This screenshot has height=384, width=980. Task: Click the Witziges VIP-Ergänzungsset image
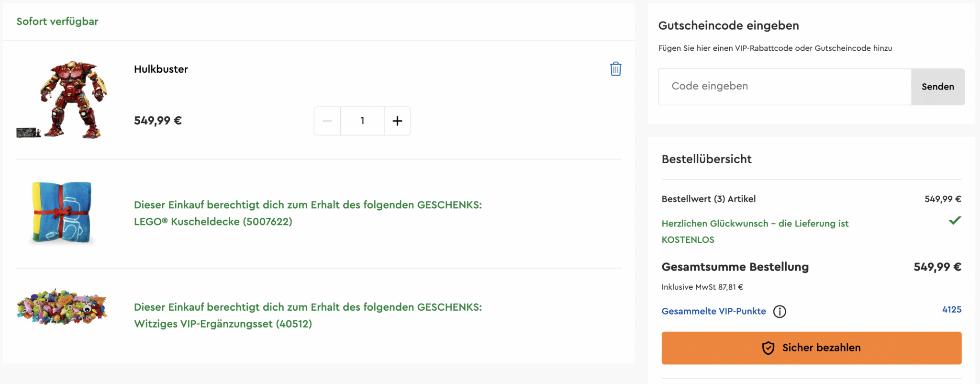coord(62,307)
